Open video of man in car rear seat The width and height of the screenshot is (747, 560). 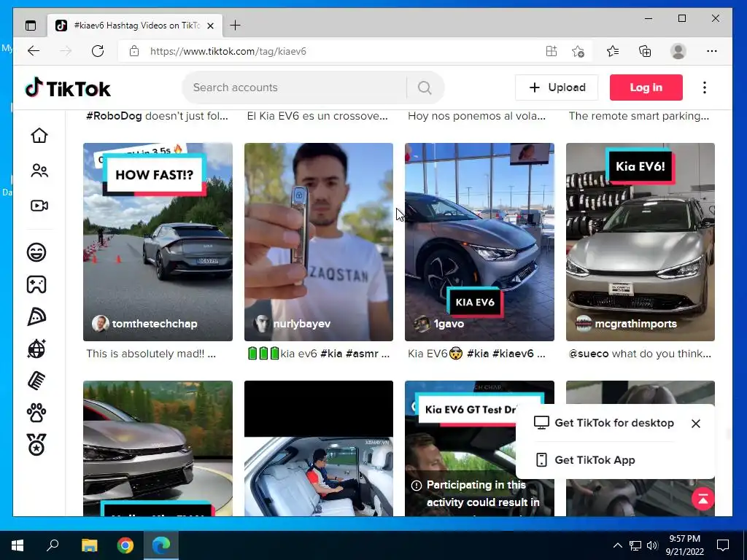[319, 448]
